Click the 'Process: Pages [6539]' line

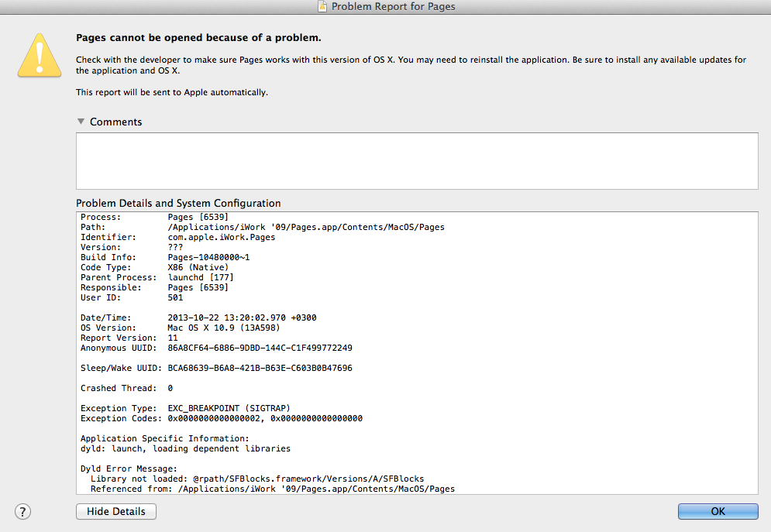(154, 217)
